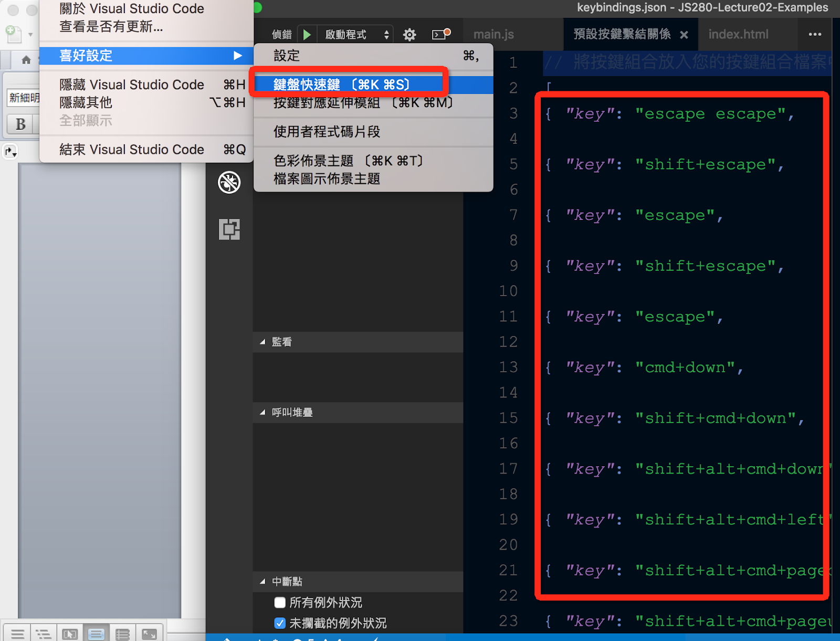Viewport: 840px width, 641px height.
Task: Enable the 所有例外狀況 breakpoint checkbox
Action: pos(280,602)
